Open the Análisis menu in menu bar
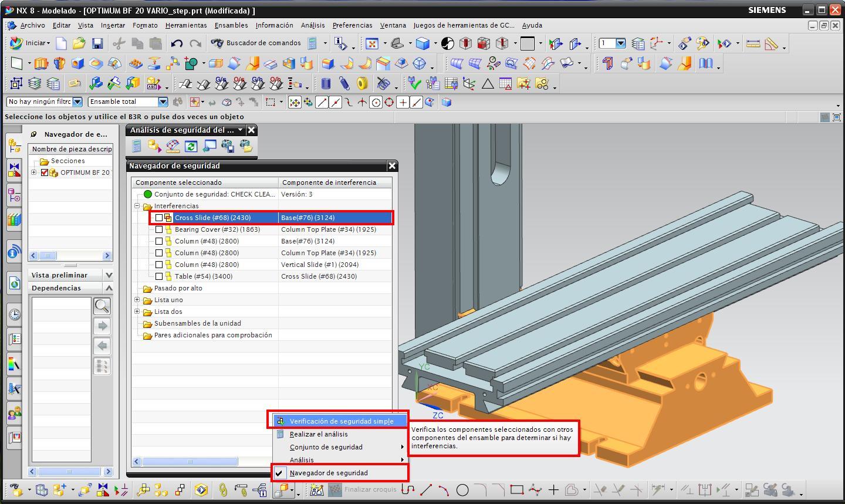This screenshot has height=504, width=845. [x=313, y=25]
